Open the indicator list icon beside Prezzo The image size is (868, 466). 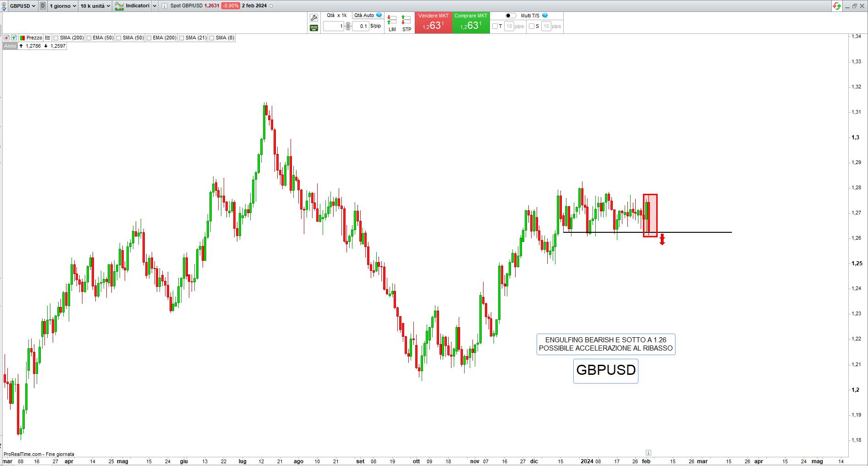point(48,38)
